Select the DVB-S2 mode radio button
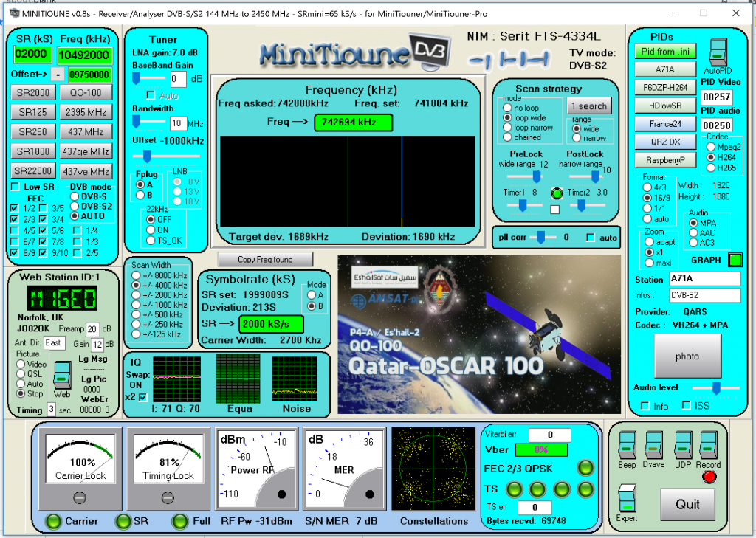This screenshot has height=538, width=756. coord(74,206)
